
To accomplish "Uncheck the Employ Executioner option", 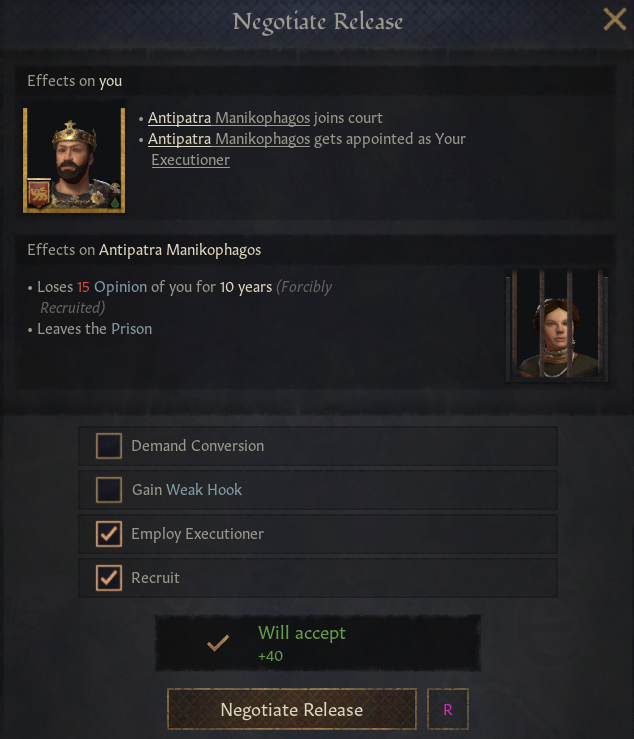I will pos(109,534).
